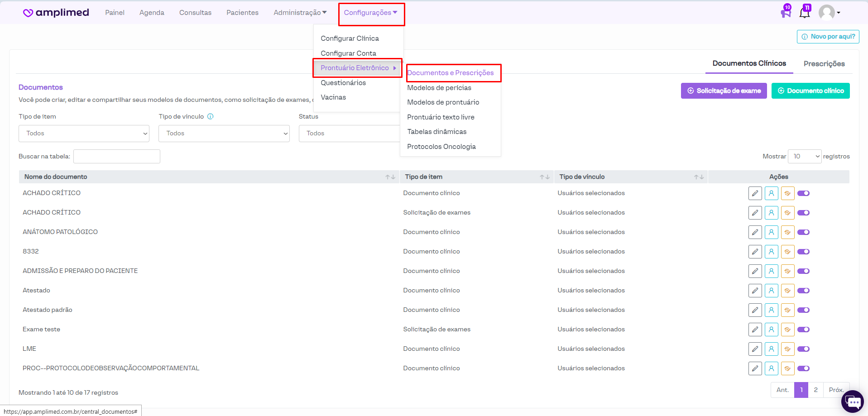Screen dimensions: 868x416
Task: Select Modelos de prontuário from submenu
Action: [x=443, y=102]
